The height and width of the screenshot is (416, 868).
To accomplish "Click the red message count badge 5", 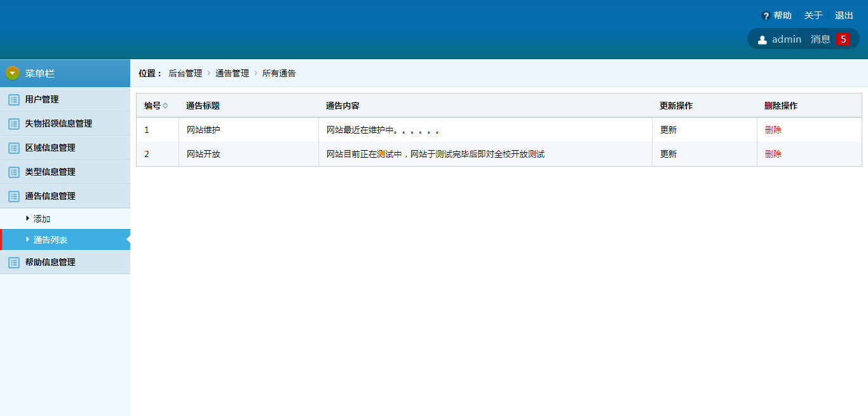I will 843,39.
